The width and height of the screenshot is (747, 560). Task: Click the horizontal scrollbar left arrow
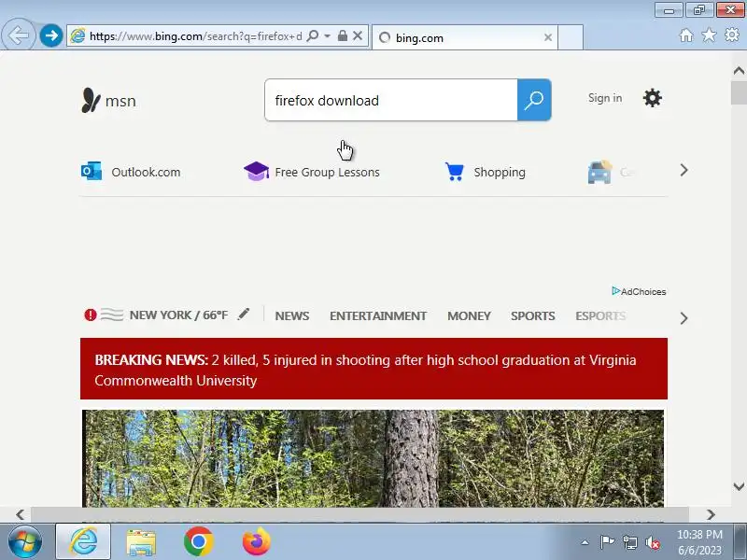(x=20, y=514)
